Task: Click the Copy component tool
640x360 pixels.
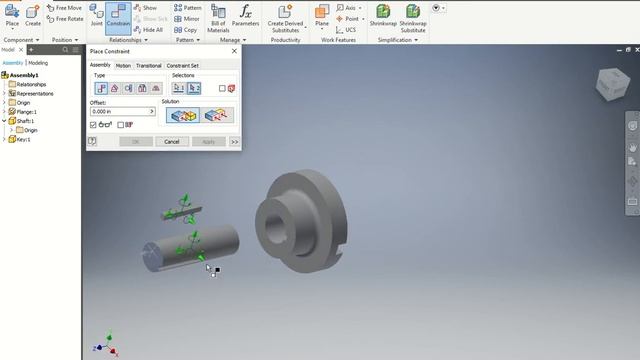Action: click(185, 30)
